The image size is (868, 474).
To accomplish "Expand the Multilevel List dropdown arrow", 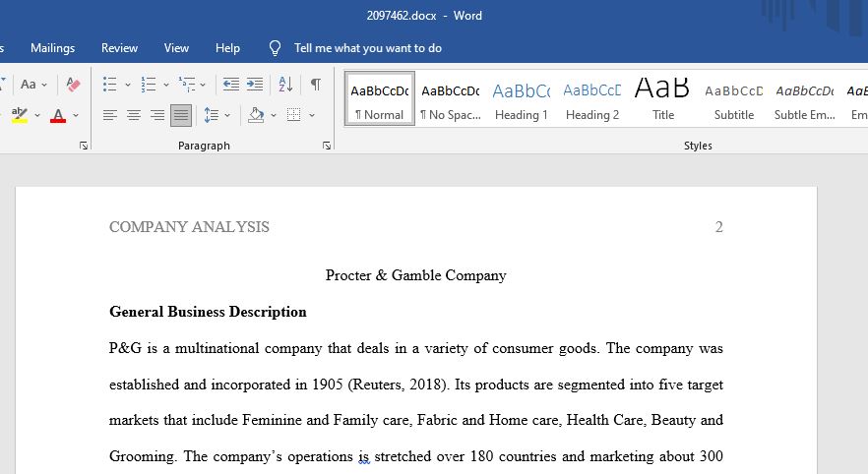I will [x=203, y=85].
